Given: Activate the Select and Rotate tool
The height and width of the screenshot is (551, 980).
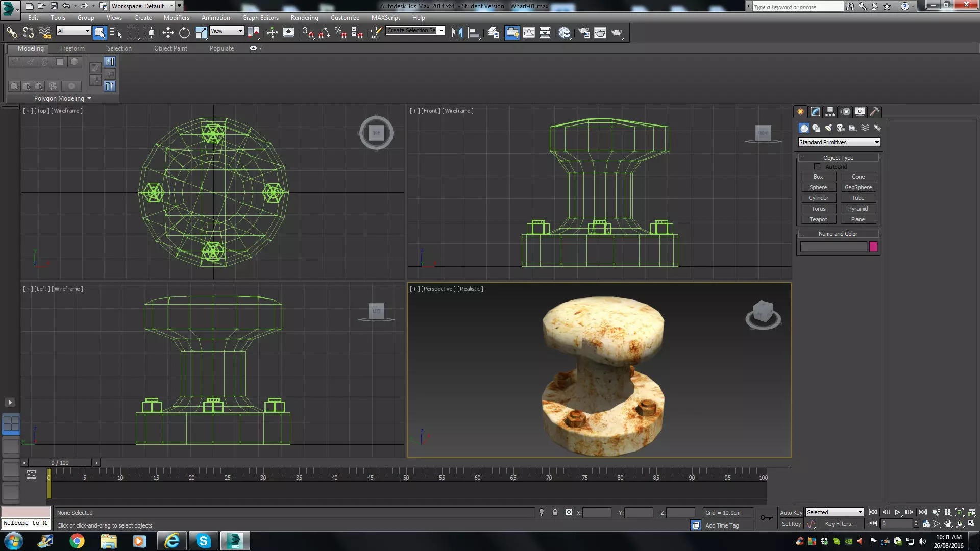Looking at the screenshot, I should [184, 33].
